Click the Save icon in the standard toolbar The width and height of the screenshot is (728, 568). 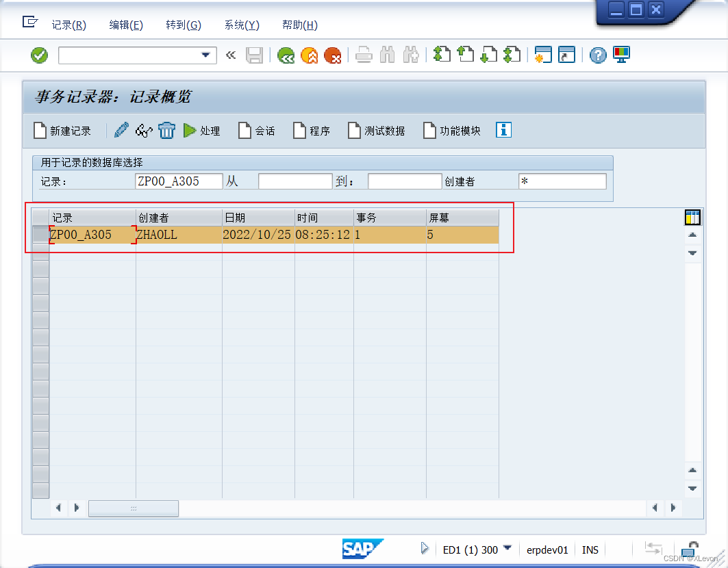(x=255, y=55)
